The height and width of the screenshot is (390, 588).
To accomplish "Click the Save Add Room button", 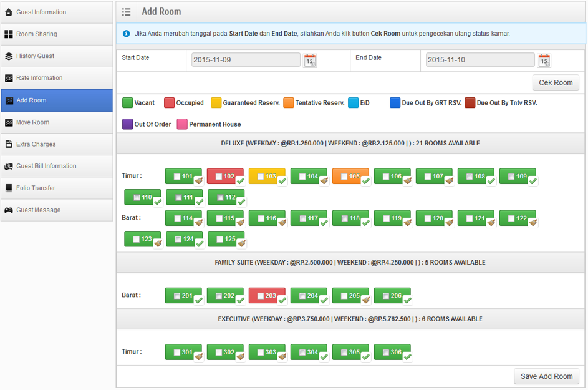I will [x=546, y=376].
